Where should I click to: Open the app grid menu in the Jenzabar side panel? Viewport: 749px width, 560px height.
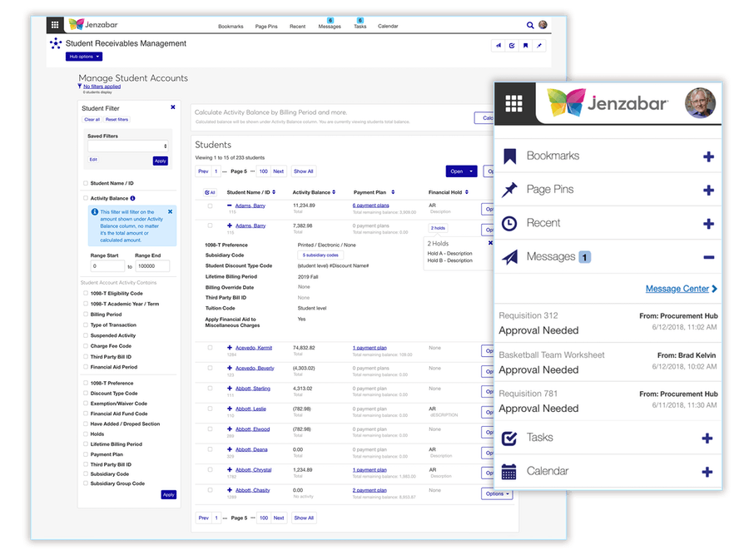point(514,103)
